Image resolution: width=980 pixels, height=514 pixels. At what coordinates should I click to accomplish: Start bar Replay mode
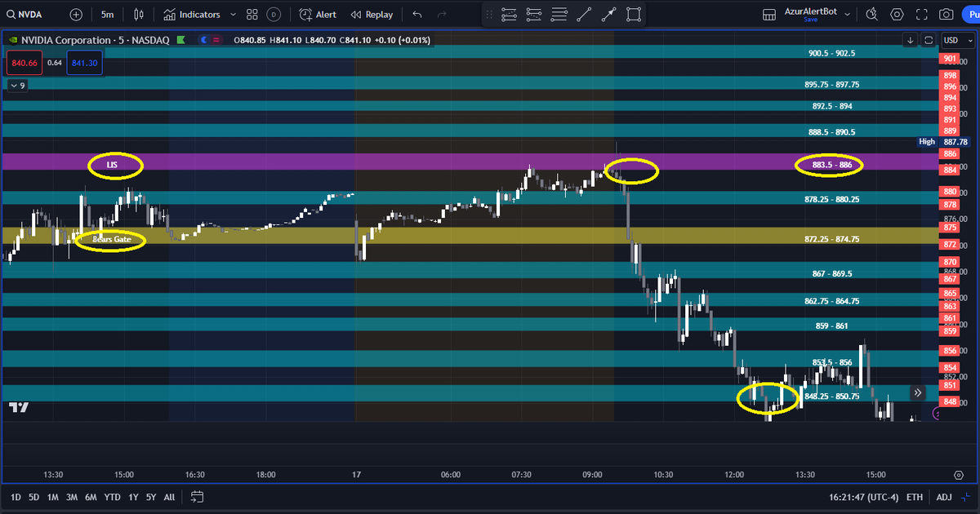(372, 14)
